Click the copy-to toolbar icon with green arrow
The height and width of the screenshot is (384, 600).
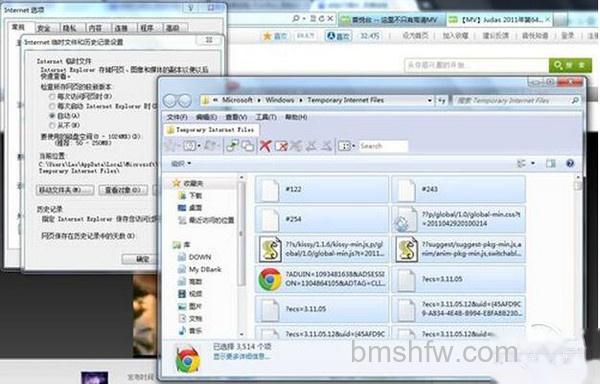[232, 146]
